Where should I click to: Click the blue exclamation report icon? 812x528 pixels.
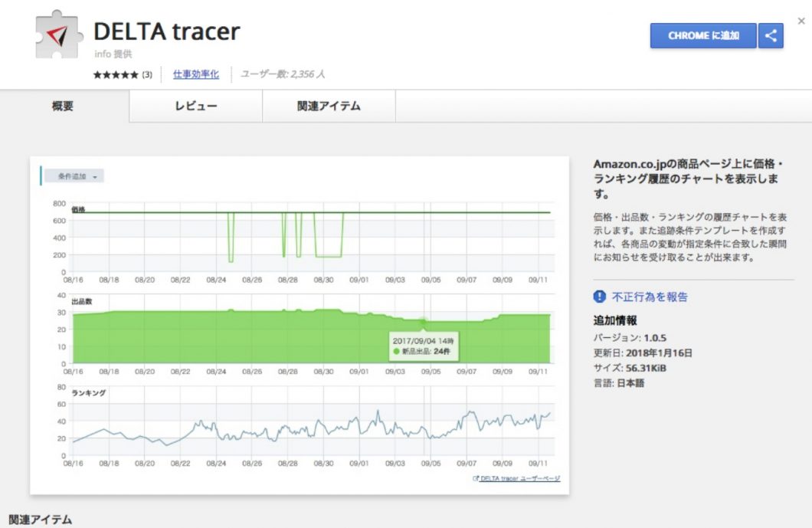click(600, 297)
